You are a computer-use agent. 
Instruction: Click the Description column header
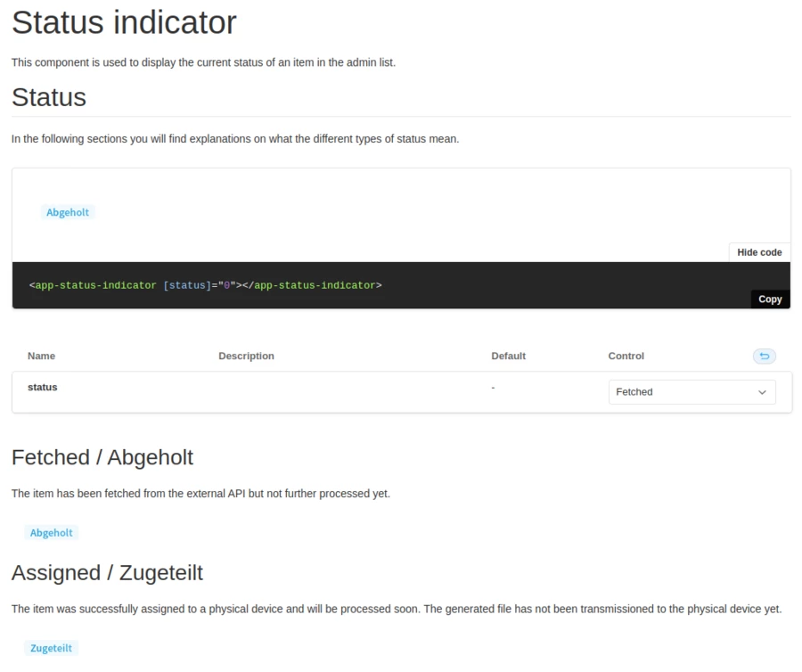tap(247, 356)
